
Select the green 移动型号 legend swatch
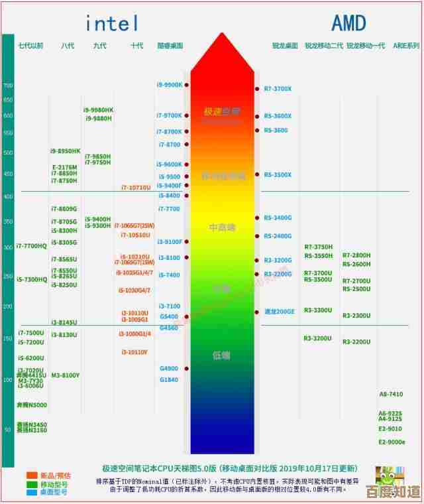pyautogui.click(x=32, y=484)
